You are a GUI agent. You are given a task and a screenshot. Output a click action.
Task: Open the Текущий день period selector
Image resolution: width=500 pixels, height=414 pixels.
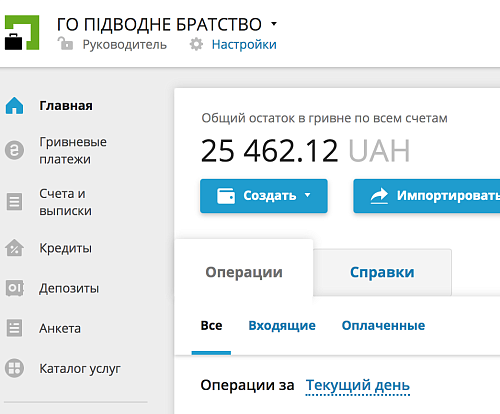pos(358,385)
